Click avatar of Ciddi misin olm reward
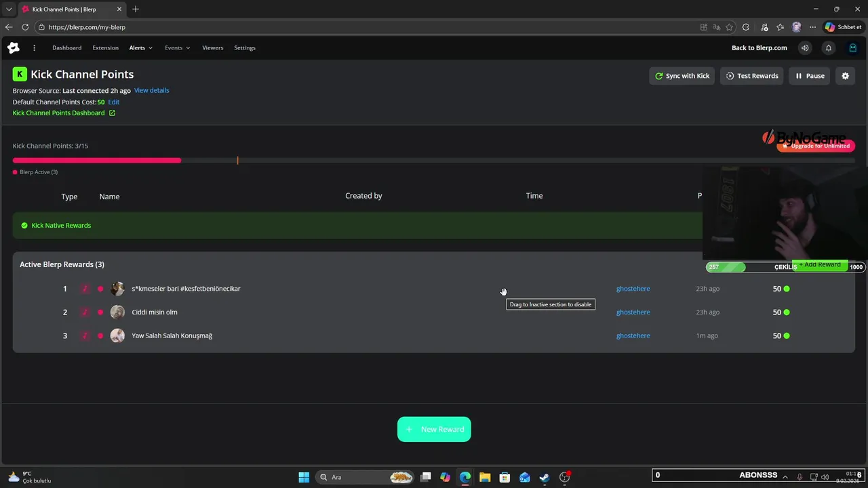The height and width of the screenshot is (488, 868). click(117, 312)
